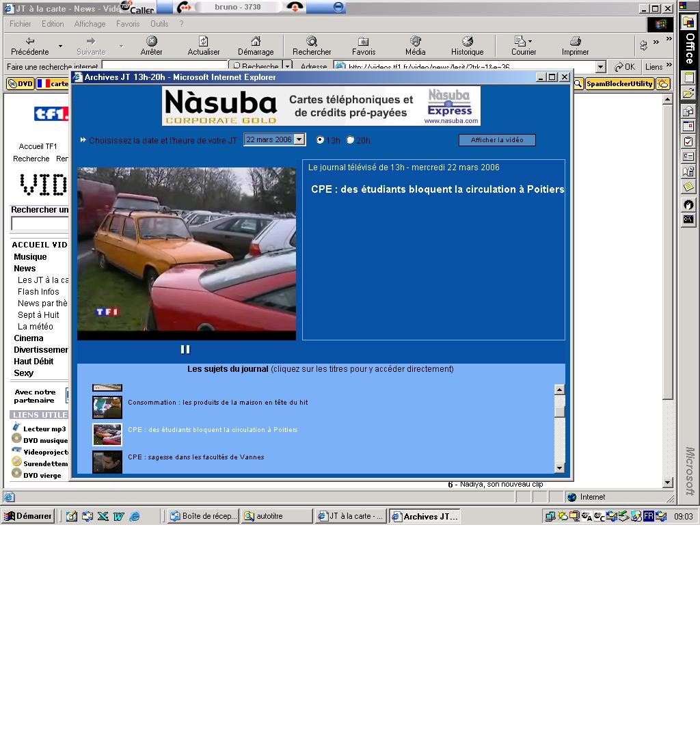Click the Imprimer printer icon
This screenshot has width=700, height=743.
[575, 41]
